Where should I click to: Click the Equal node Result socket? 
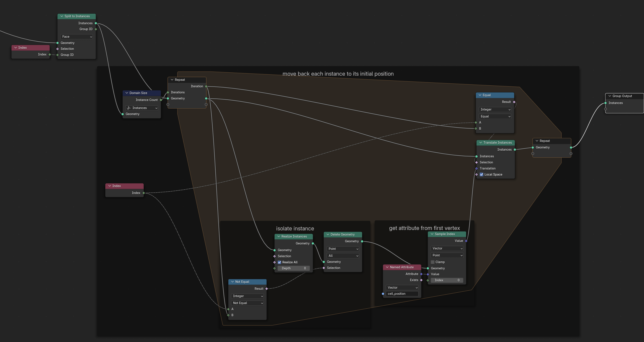(514, 102)
